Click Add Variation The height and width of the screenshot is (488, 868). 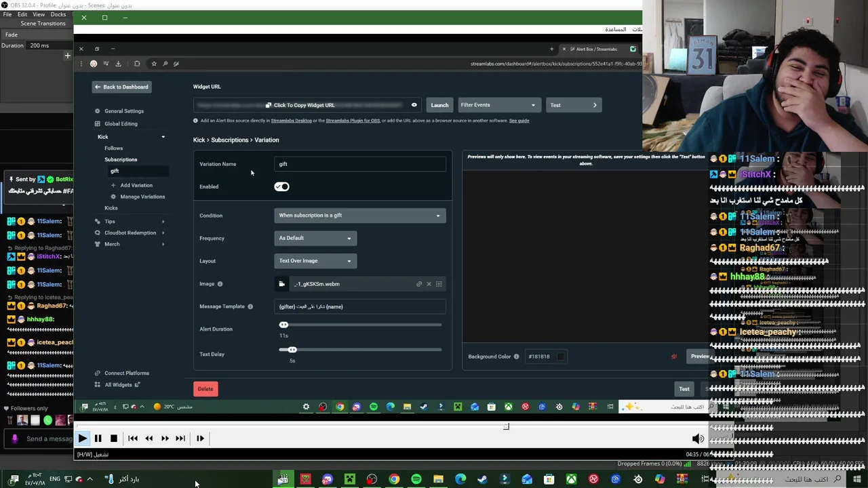[132, 185]
